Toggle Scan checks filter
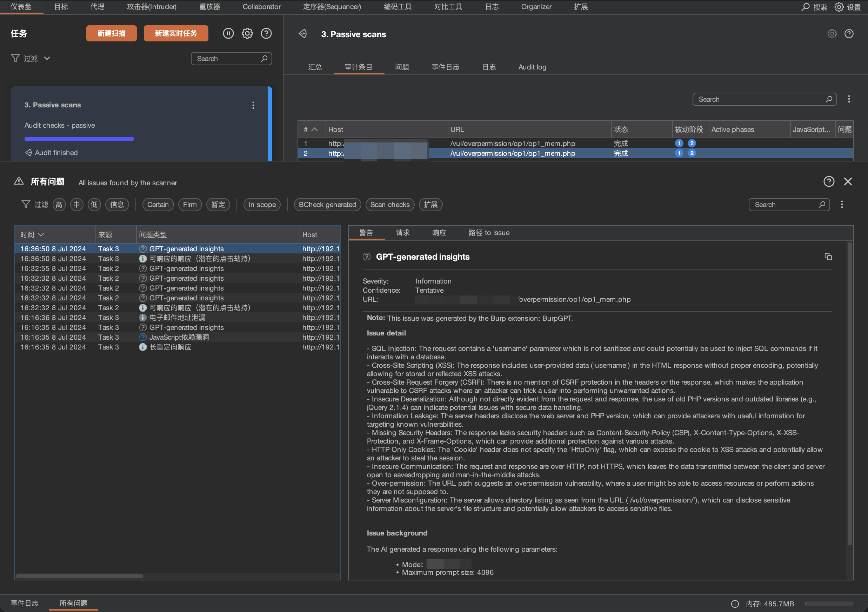Screen dimensions: 868x612 (390, 205)
